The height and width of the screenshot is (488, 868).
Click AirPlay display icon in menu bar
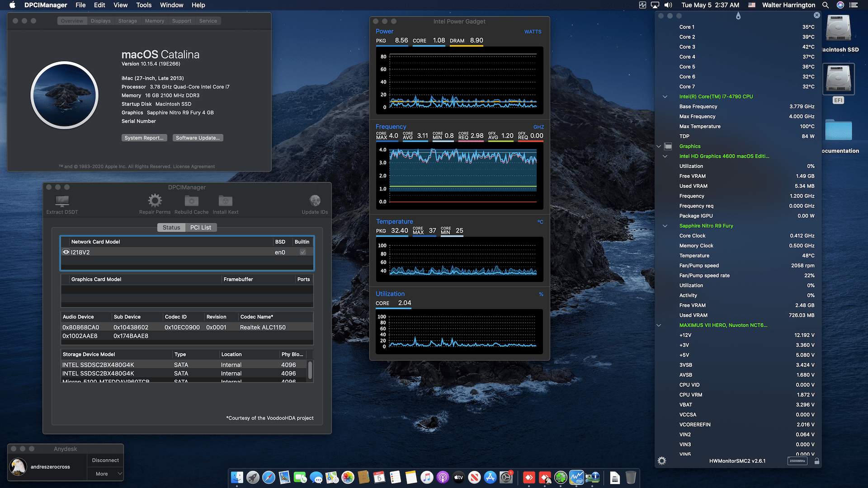pos(655,5)
